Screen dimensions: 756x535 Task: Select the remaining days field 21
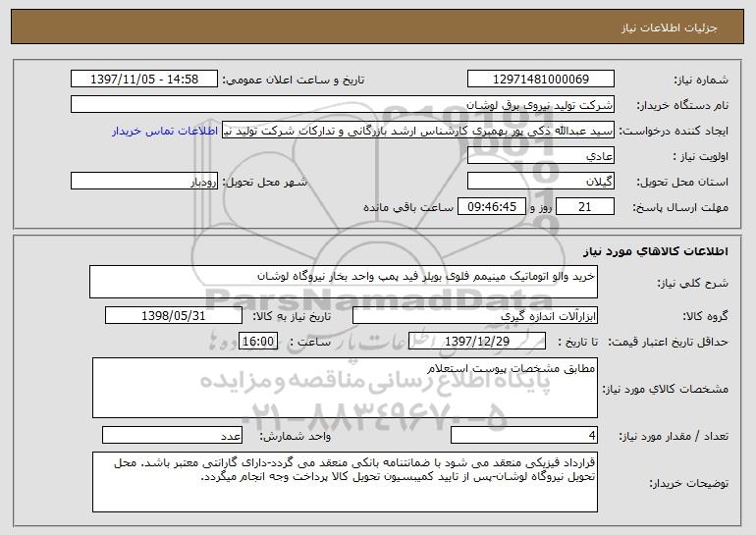pos(585,207)
